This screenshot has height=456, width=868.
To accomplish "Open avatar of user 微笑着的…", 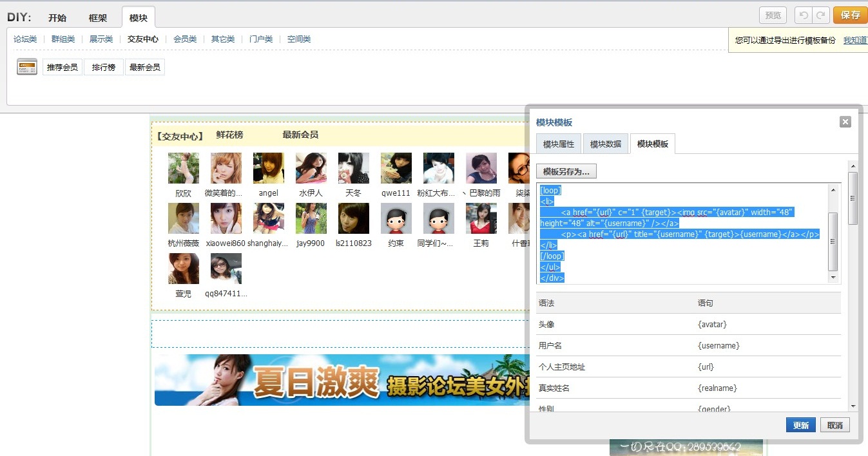I will (x=226, y=168).
